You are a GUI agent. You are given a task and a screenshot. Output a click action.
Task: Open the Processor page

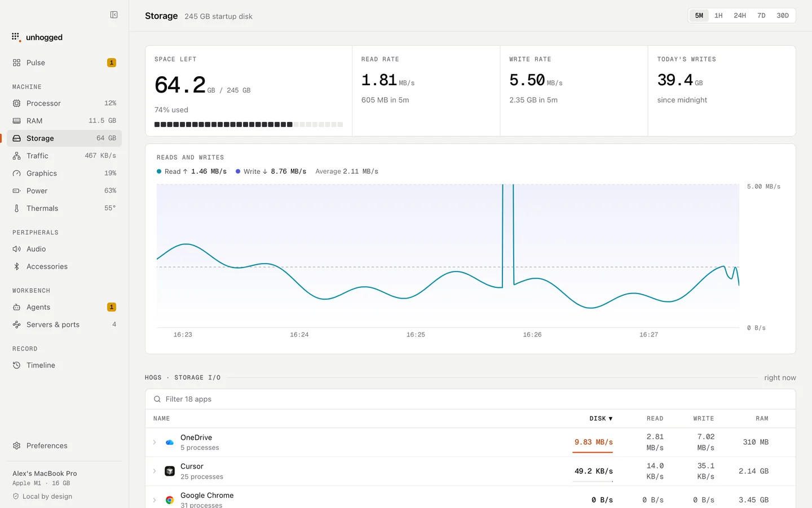pyautogui.click(x=64, y=103)
